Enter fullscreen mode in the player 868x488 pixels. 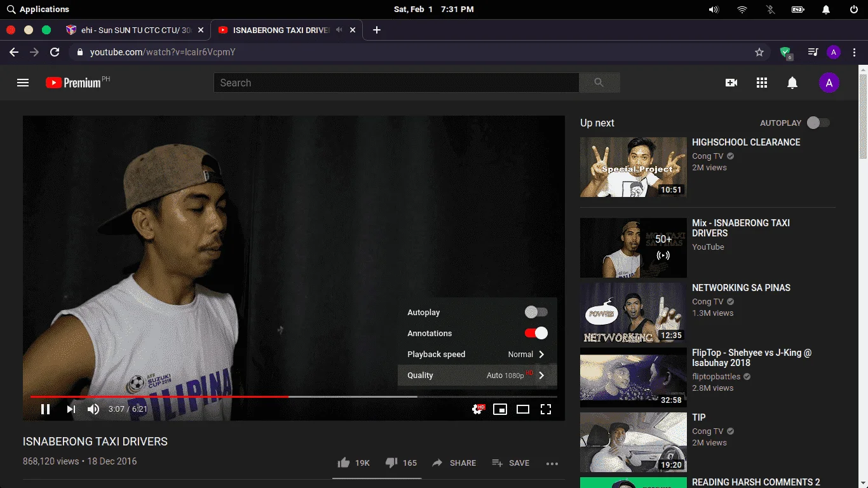[x=546, y=409]
